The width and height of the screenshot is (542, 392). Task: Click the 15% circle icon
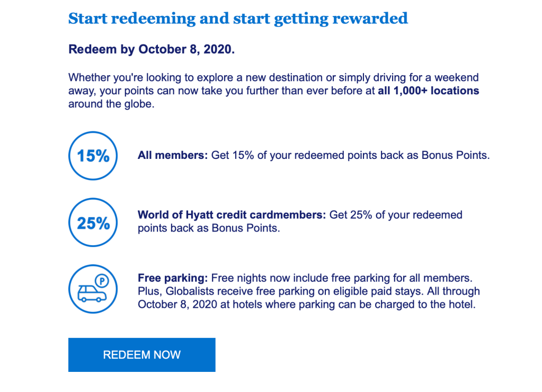pyautogui.click(x=93, y=156)
